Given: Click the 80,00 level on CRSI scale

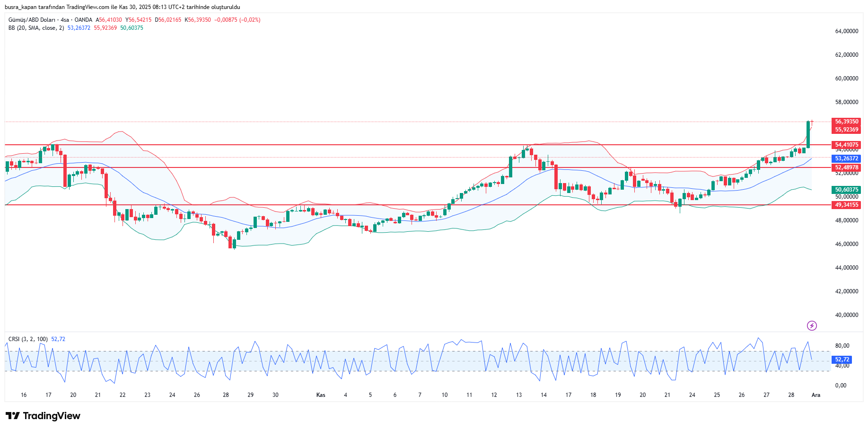Looking at the screenshot, I should pos(842,346).
